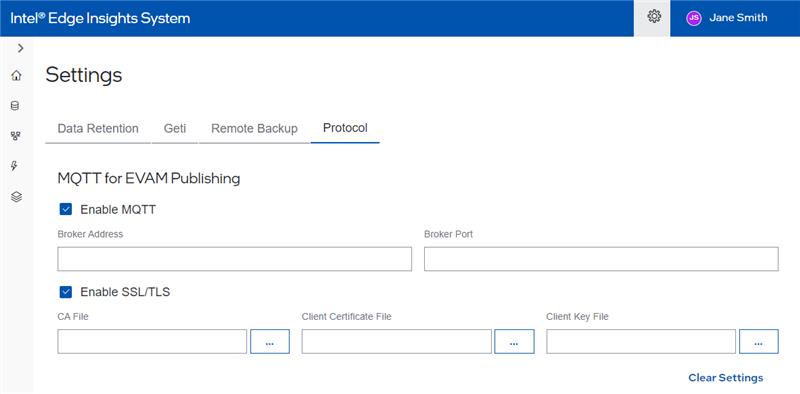The height and width of the screenshot is (394, 800).
Task: Click the MQTT for EVAM Publishing heading
Action: tap(149, 178)
